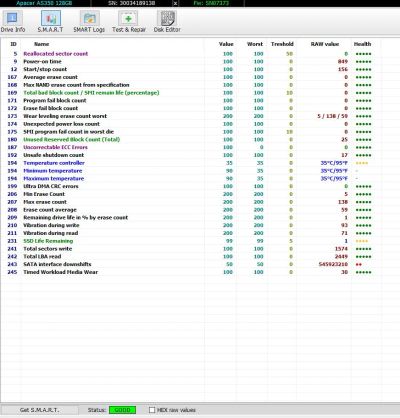Click the Get S.M.A.R.T. button
400x418 pixels.
[39, 410]
